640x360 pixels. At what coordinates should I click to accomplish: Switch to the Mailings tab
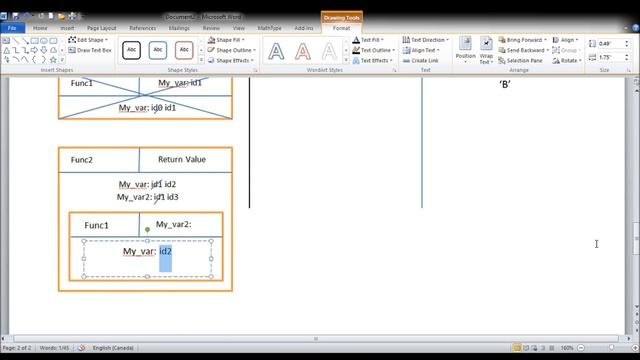179,28
